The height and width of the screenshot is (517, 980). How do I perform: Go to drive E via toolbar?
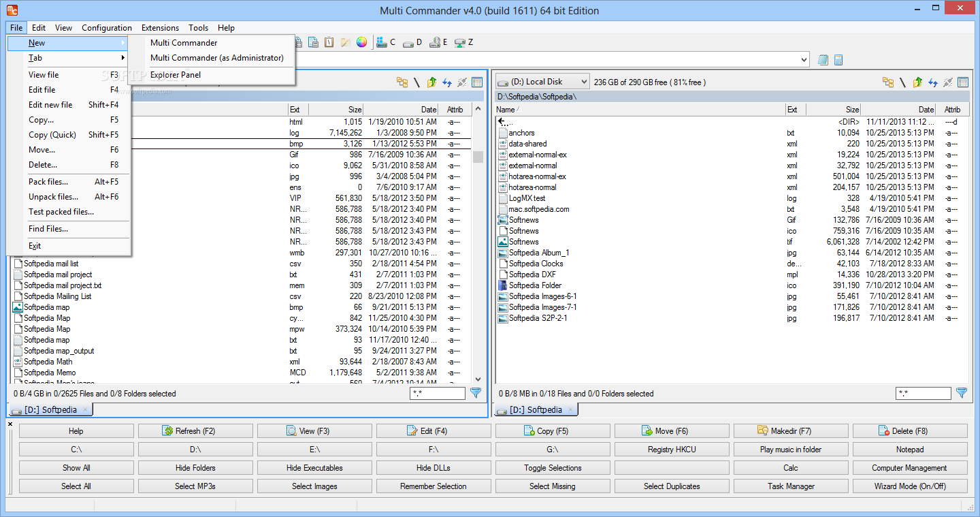438,42
